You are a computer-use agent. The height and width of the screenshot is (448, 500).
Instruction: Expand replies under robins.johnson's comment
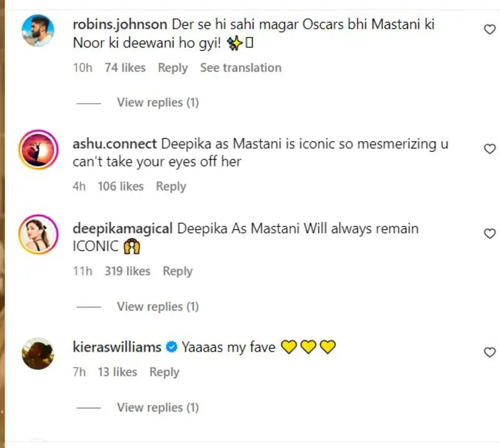[157, 102]
